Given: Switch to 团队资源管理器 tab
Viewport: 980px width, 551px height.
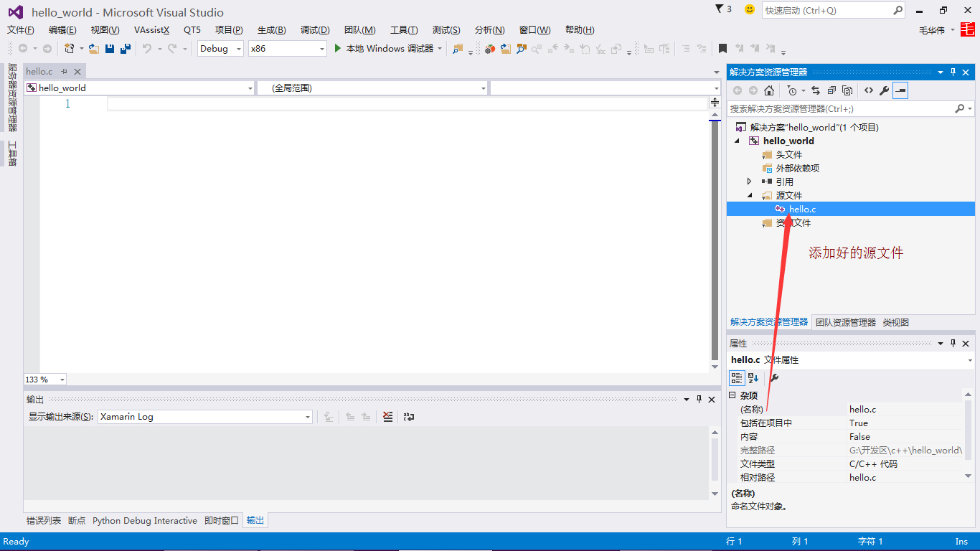Looking at the screenshot, I should [846, 322].
